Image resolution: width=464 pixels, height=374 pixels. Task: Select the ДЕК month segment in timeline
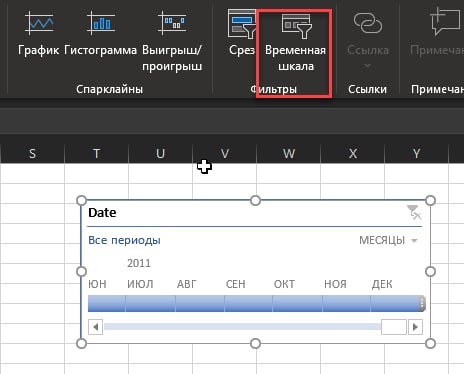[395, 303]
